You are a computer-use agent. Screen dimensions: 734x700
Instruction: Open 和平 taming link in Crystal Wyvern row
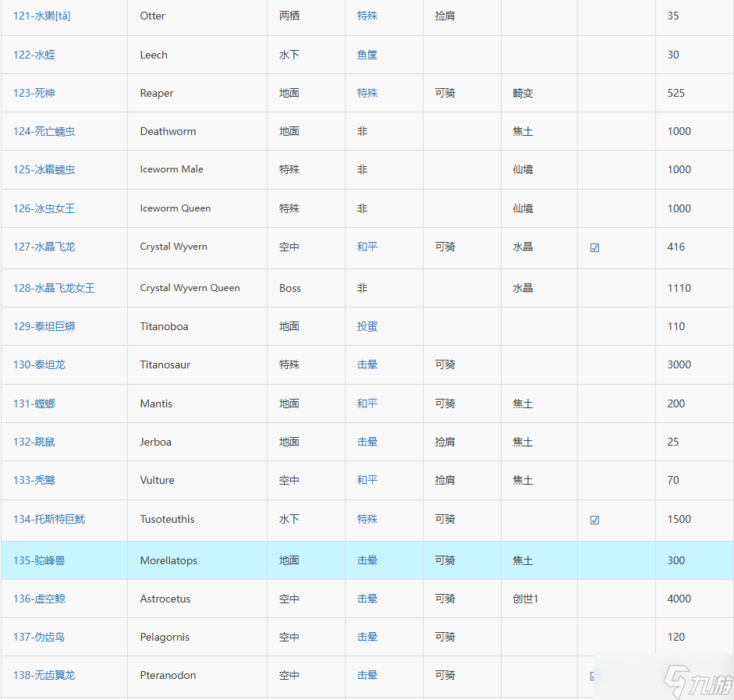pyautogui.click(x=367, y=247)
